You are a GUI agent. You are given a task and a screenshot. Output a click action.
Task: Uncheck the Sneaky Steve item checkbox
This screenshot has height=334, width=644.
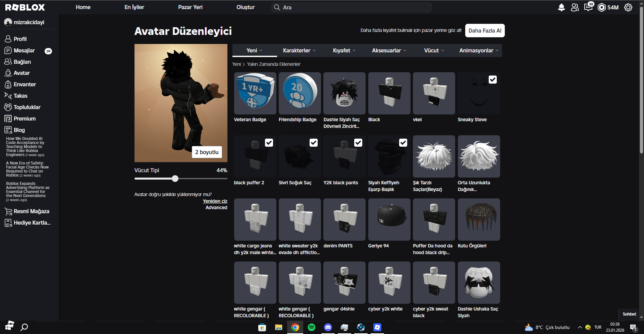click(x=493, y=80)
